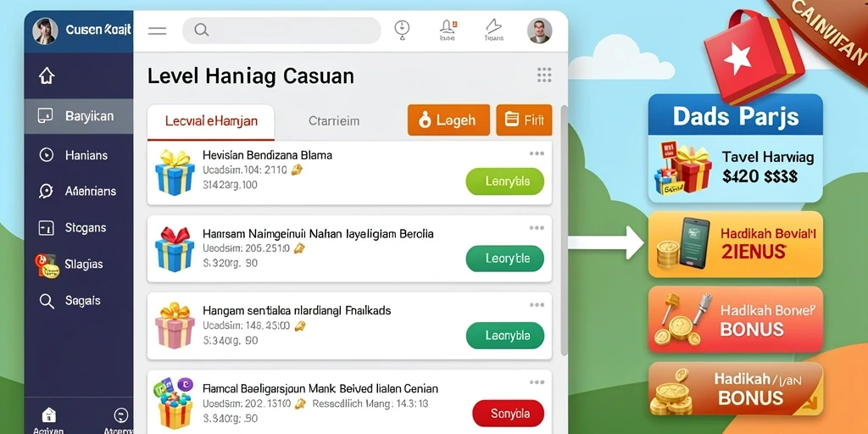This screenshot has width=868, height=434.
Task: Click the coin icon beside Ueadsim 146.2500
Action: pyautogui.click(x=299, y=326)
